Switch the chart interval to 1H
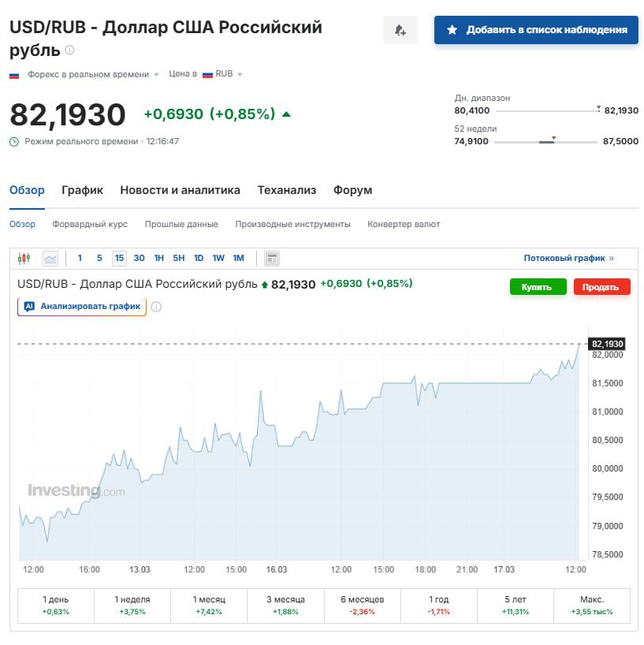This screenshot has height=645, width=644. click(x=159, y=258)
